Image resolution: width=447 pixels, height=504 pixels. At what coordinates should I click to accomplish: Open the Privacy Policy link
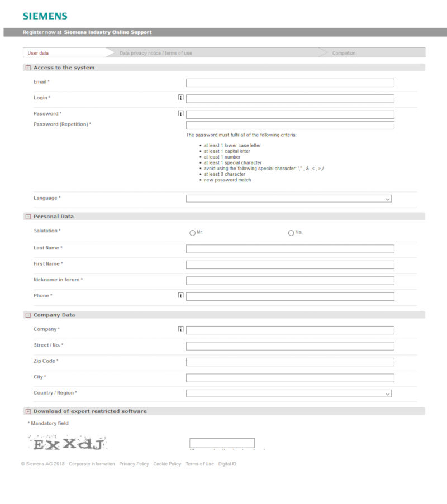click(134, 464)
